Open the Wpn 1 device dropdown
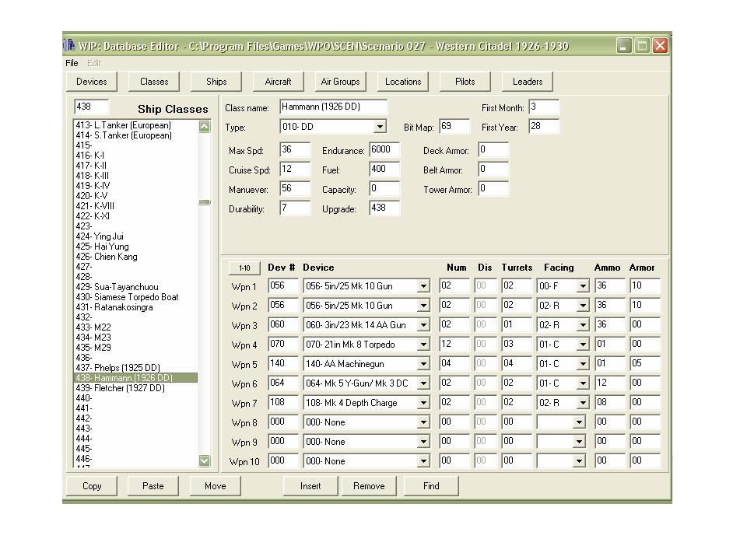 tap(423, 286)
